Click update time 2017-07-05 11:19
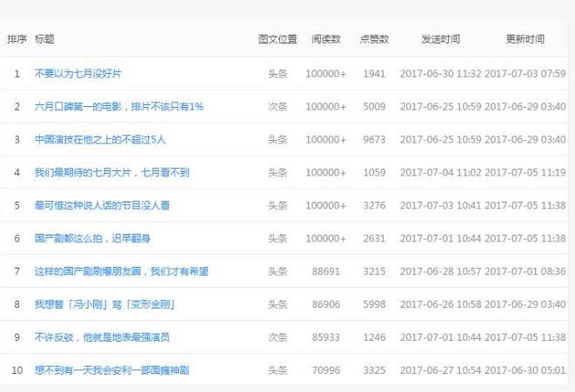575x392 pixels. (525, 173)
